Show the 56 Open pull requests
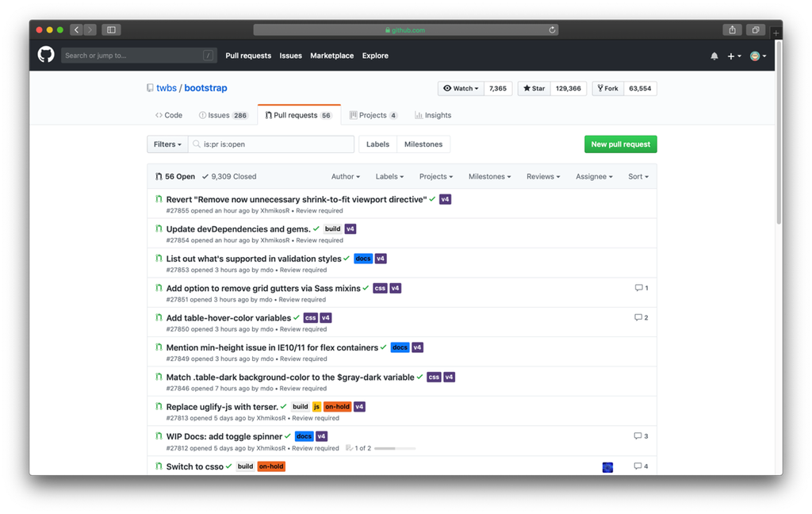 tap(175, 177)
